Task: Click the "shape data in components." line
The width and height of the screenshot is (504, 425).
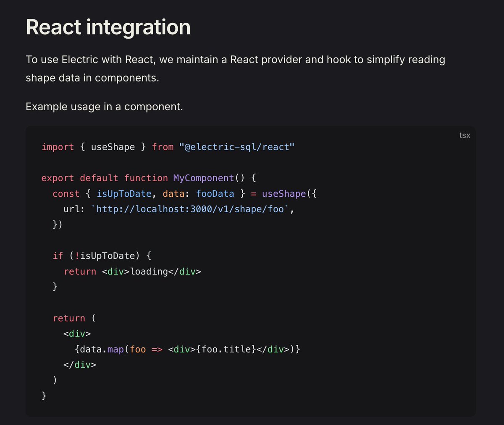Action: (92, 78)
